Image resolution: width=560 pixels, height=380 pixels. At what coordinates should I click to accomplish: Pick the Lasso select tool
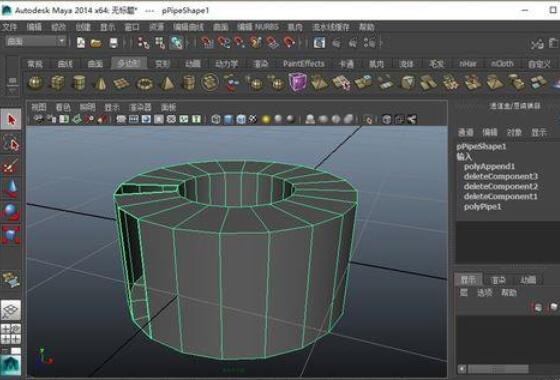pyautogui.click(x=11, y=144)
